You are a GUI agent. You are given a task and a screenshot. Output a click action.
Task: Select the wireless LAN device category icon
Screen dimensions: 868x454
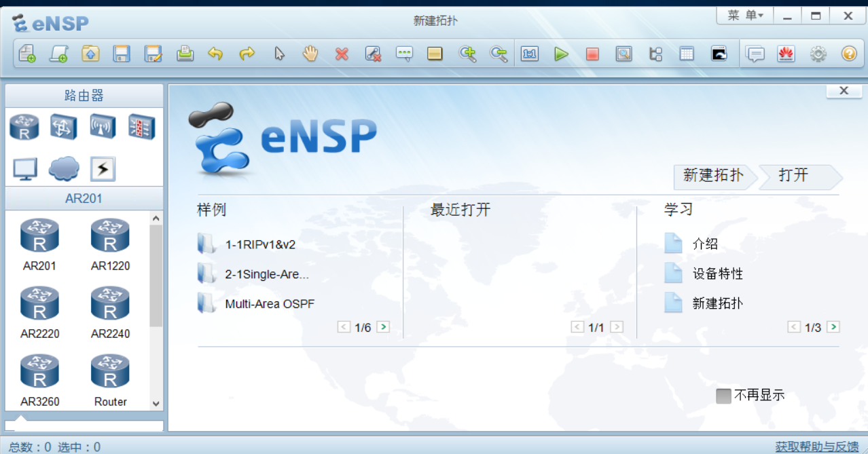103,127
